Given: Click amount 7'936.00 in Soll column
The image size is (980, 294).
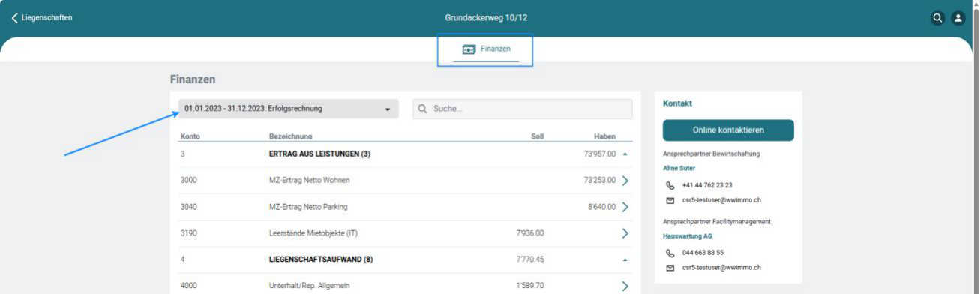Looking at the screenshot, I should pyautogui.click(x=530, y=233).
